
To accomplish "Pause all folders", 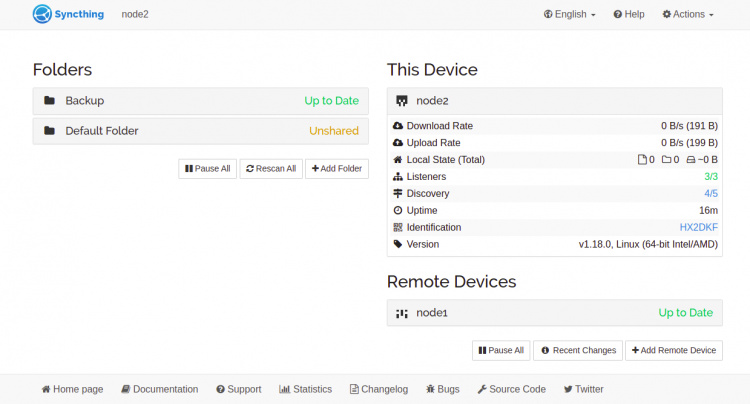I will tap(207, 169).
